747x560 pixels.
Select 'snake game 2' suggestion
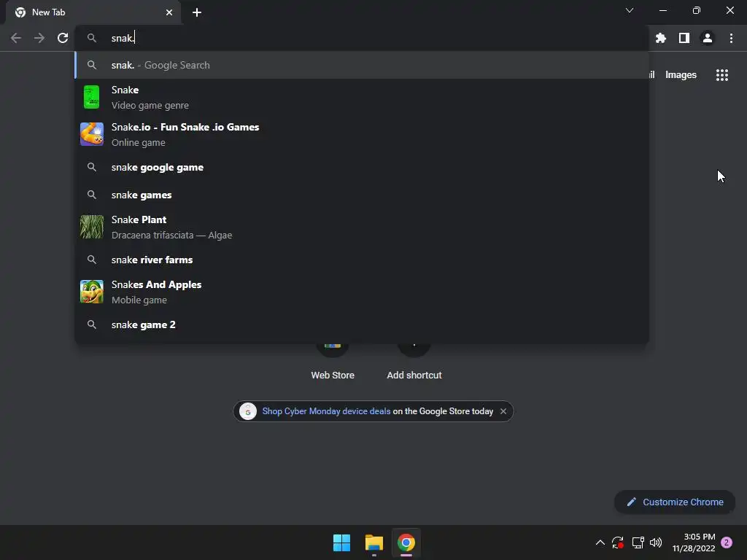[362, 324]
